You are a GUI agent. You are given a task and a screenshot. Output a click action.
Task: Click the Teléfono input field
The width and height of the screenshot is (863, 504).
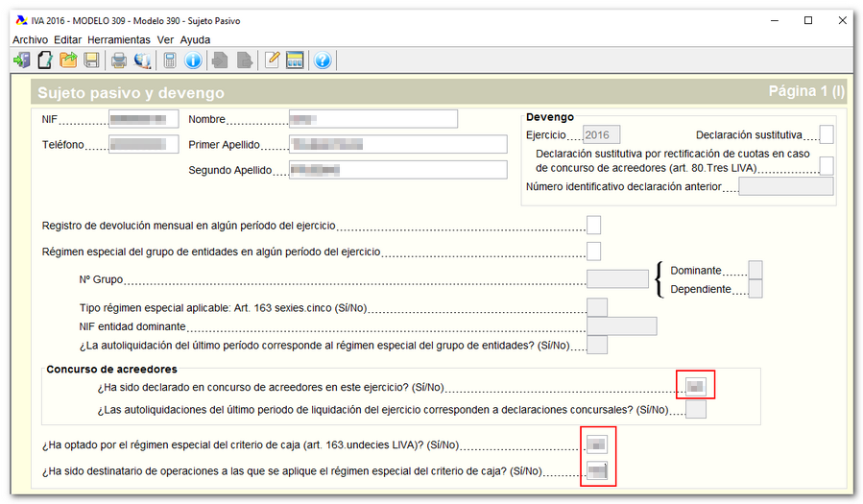[x=143, y=145]
